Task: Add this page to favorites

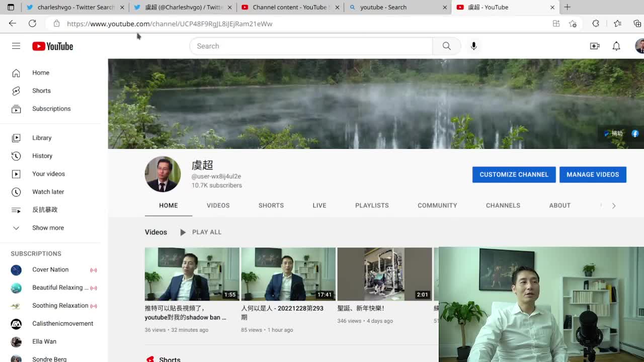Action: (x=573, y=24)
